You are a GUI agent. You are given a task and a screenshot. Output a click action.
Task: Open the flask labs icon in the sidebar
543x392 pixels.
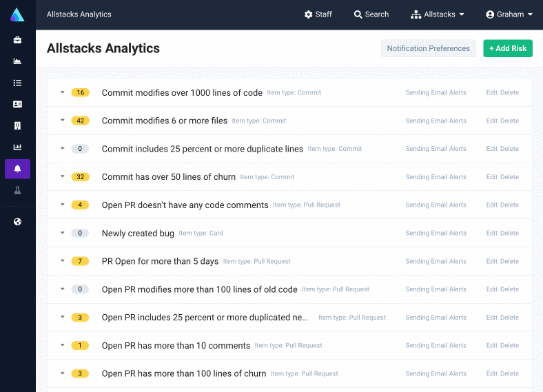tap(17, 190)
